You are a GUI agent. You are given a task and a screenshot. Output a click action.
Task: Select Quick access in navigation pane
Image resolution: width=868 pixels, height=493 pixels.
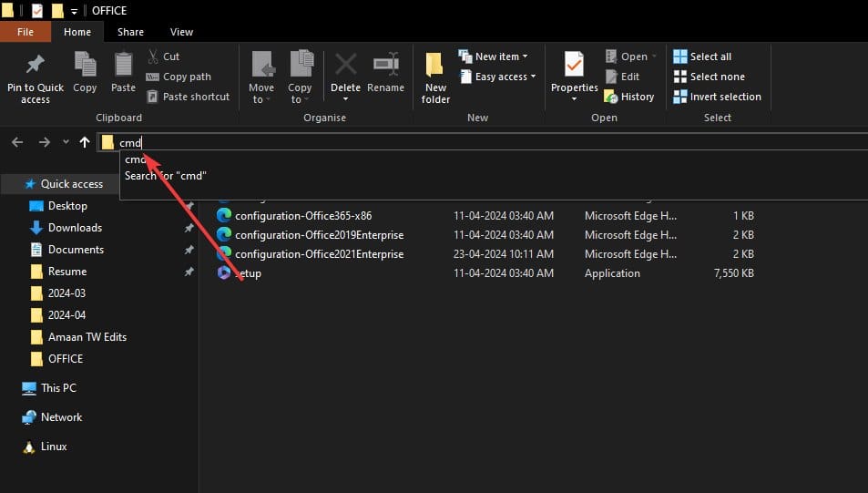[x=71, y=184]
